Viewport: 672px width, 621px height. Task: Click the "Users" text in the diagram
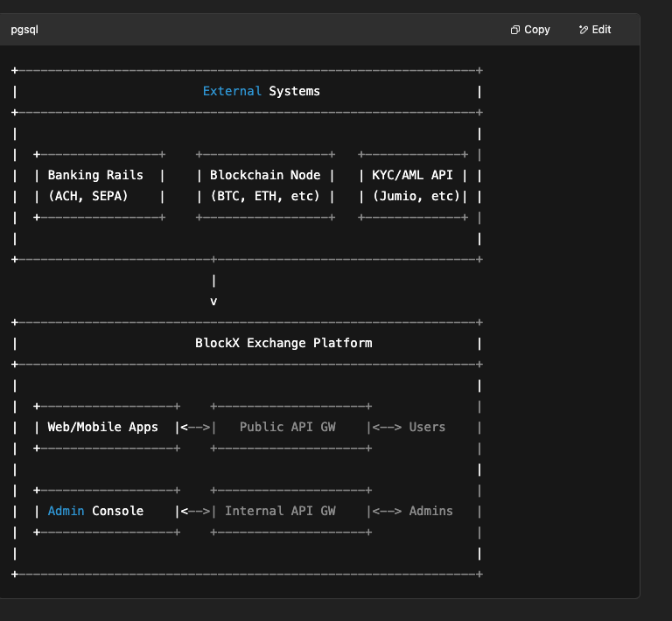pyautogui.click(x=427, y=427)
